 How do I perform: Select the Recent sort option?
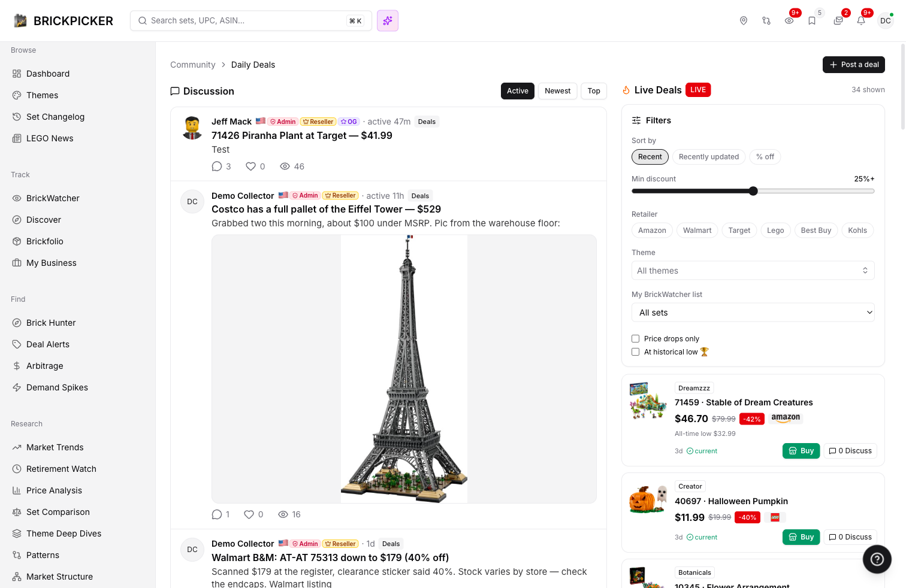click(x=650, y=157)
